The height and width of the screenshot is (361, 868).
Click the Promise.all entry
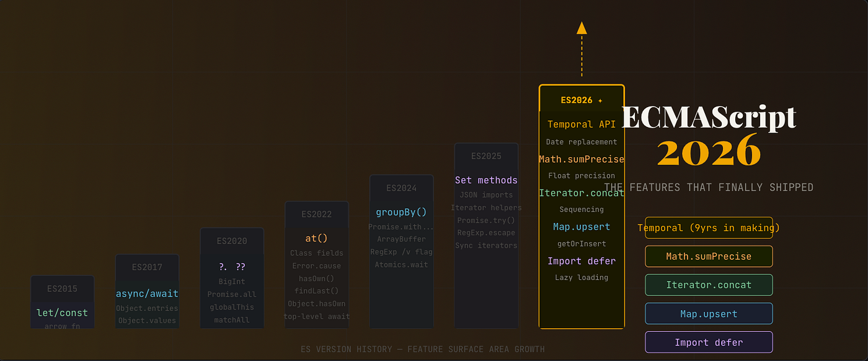[x=232, y=295]
